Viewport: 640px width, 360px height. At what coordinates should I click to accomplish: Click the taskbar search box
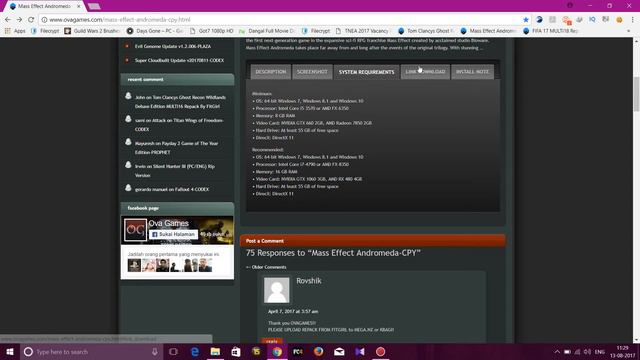point(91,351)
